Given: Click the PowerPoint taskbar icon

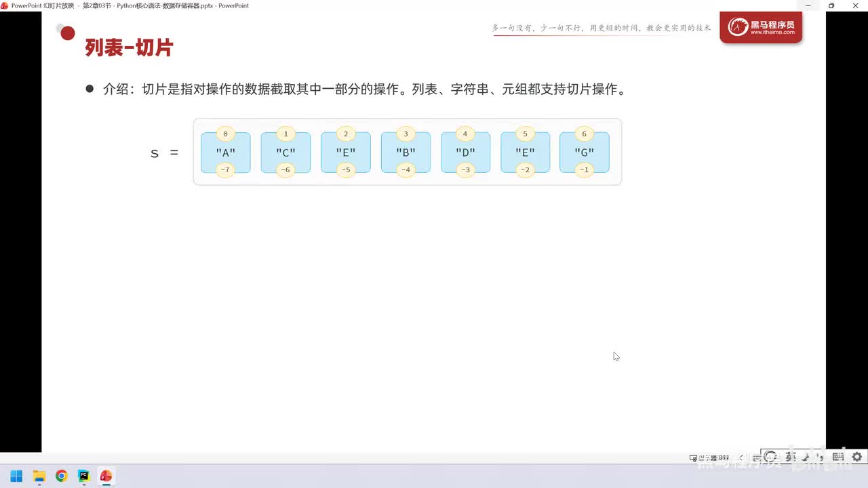Looking at the screenshot, I should (x=106, y=476).
